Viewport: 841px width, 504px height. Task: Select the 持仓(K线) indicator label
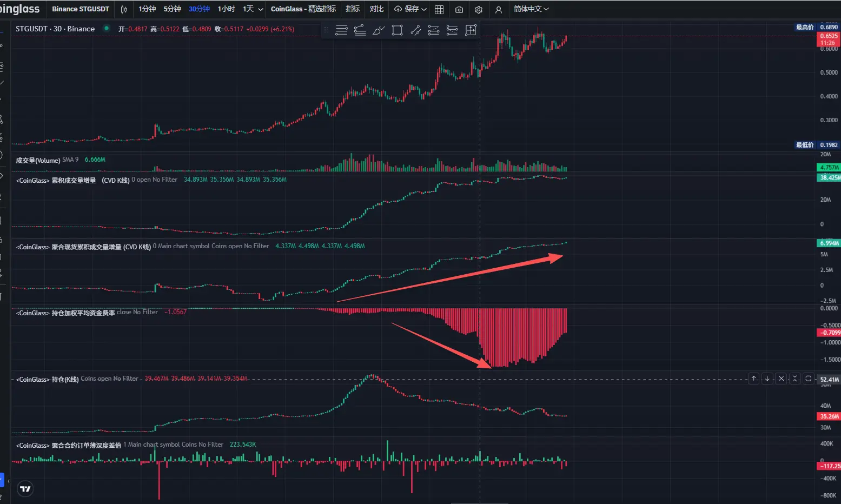[48, 379]
